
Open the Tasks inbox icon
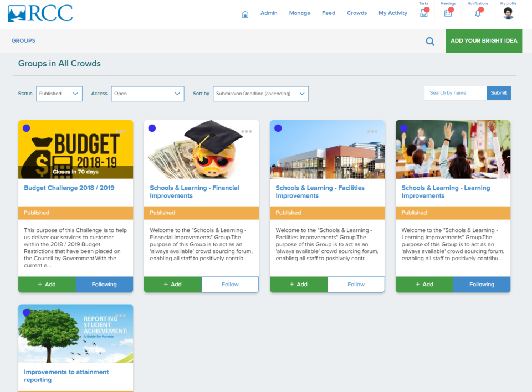coord(423,12)
